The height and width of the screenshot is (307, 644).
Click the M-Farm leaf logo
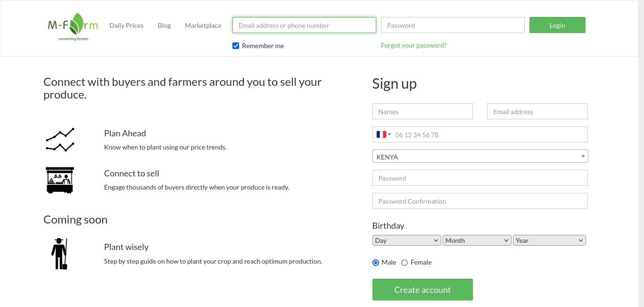pos(73,27)
